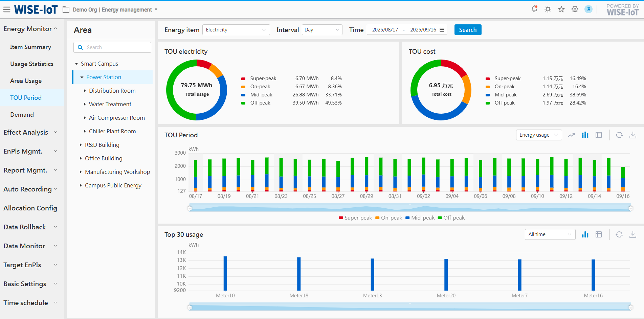Expand the R&D Building tree node
This screenshot has width=644, height=319.
pos(81,145)
